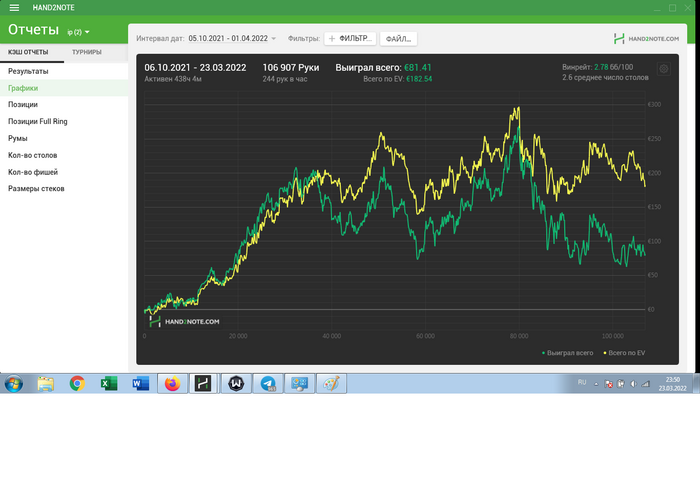Open chart settings gear icon
The image size is (700, 494).
tap(664, 69)
